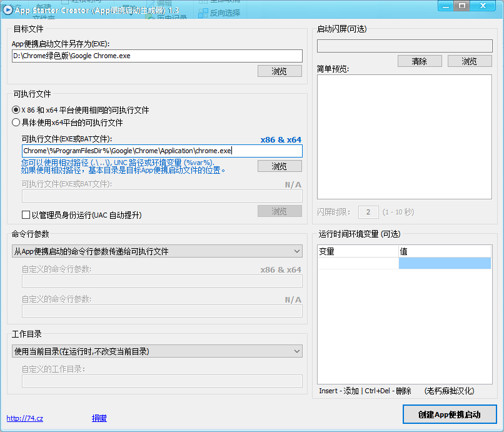Click 浏览 next to the executable file field

click(x=279, y=166)
